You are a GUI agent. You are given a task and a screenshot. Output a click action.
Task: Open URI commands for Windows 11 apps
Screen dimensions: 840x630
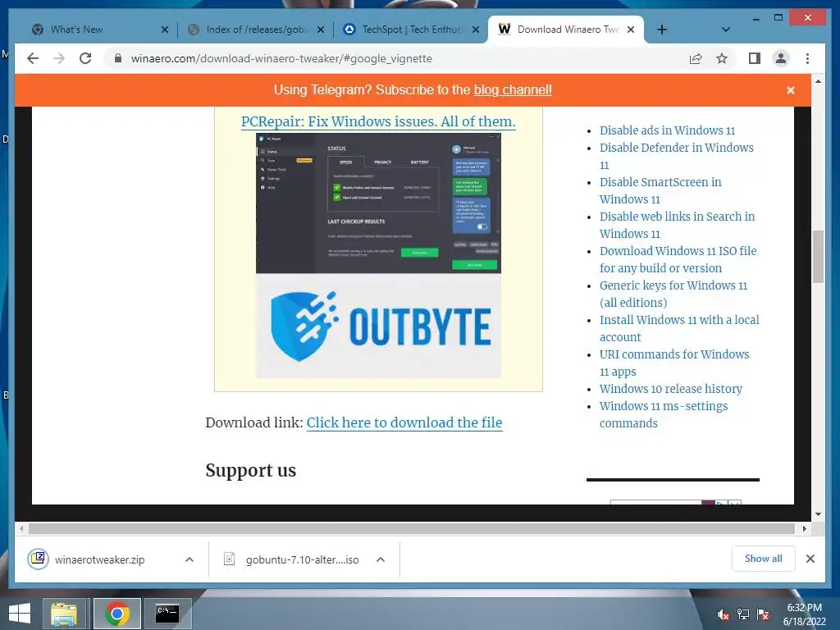pos(674,363)
